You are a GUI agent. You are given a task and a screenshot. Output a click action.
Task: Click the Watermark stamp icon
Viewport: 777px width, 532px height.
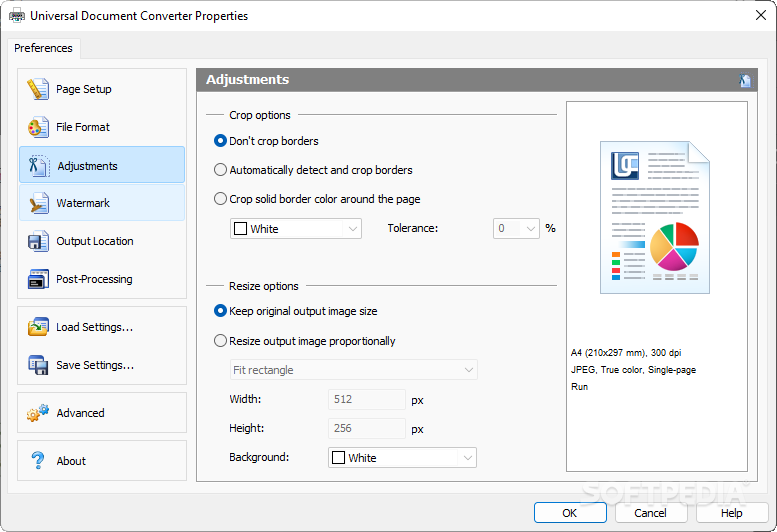38,203
